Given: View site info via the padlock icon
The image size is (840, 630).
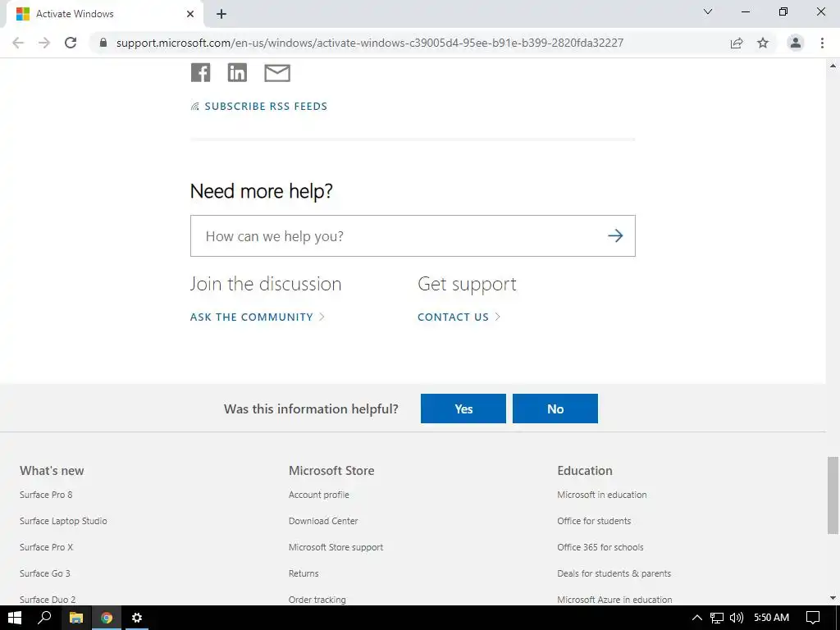Looking at the screenshot, I should tap(103, 43).
